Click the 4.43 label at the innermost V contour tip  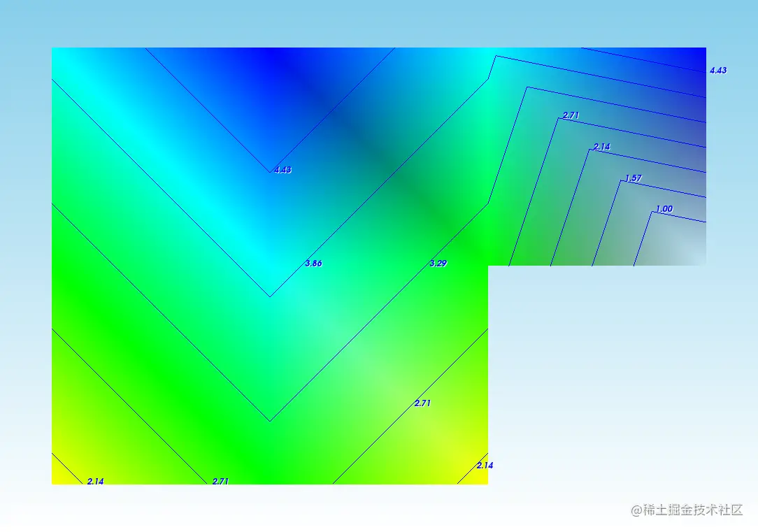[x=283, y=170]
